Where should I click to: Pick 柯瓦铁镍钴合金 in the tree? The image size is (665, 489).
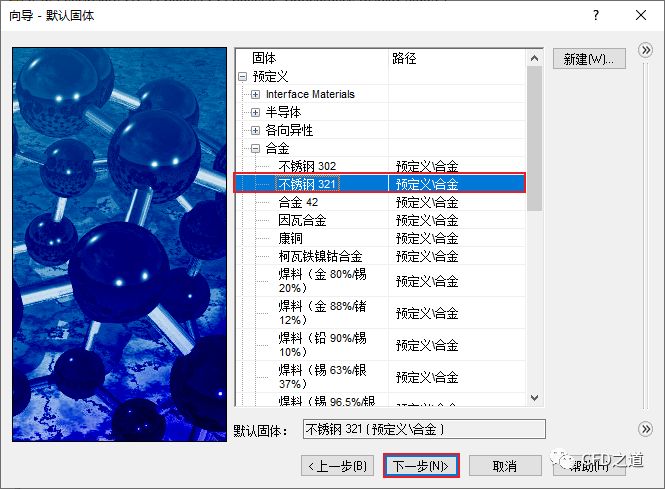click(x=320, y=257)
